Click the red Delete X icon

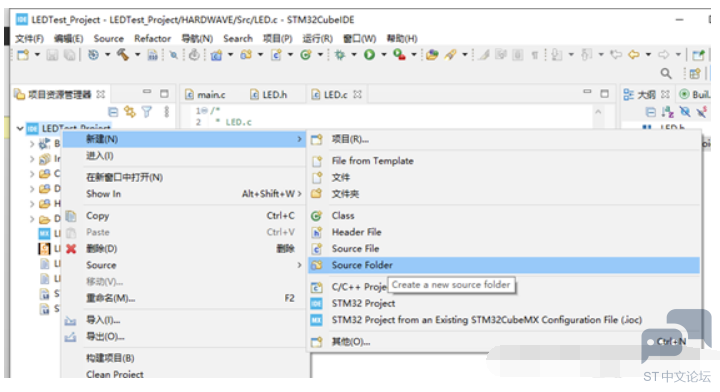(71, 249)
